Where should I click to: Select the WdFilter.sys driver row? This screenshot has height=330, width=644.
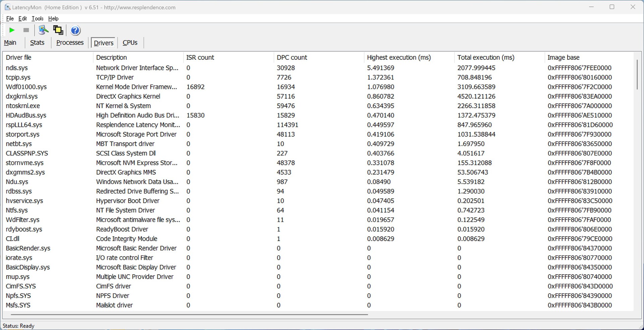(318, 220)
